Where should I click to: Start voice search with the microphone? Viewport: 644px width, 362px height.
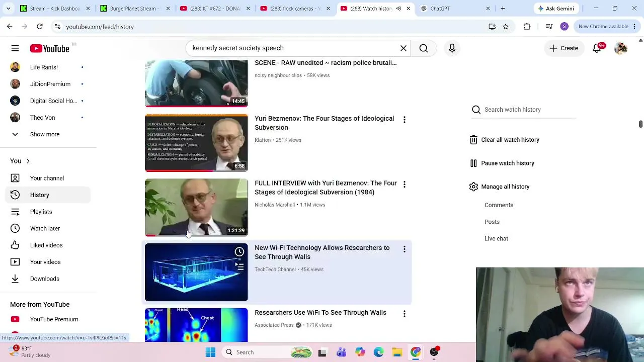452,48
